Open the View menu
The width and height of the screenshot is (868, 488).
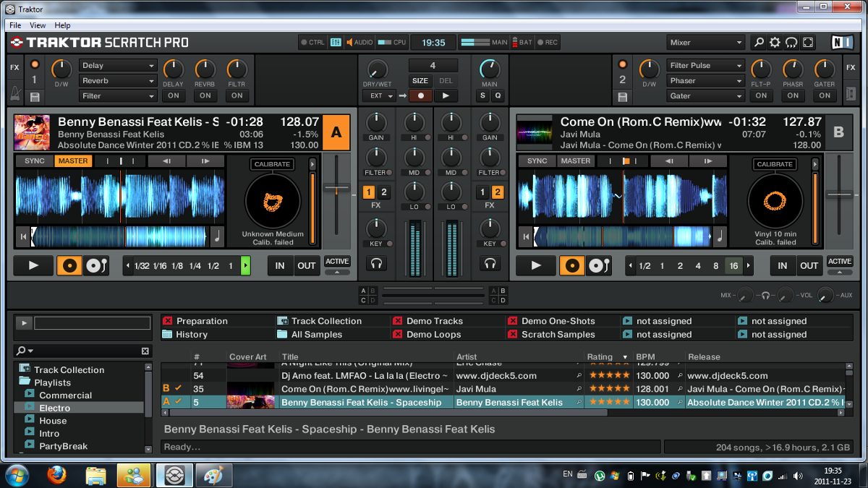(38, 25)
